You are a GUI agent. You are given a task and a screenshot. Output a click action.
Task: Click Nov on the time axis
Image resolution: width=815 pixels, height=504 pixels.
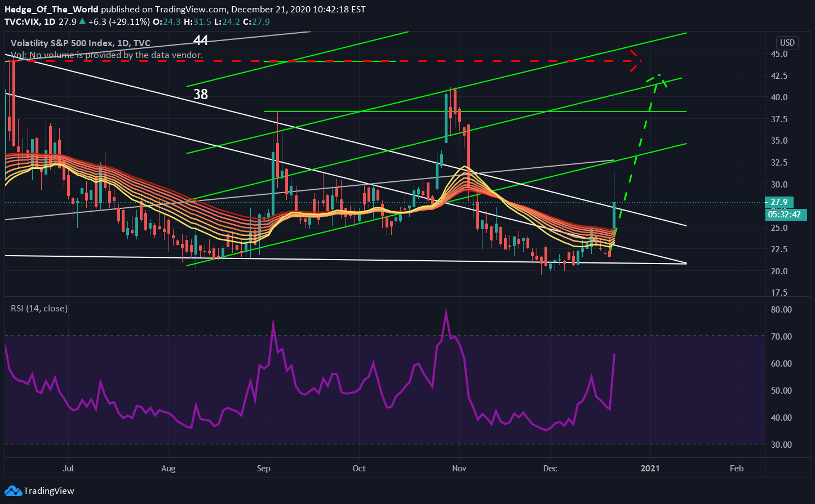(x=459, y=469)
